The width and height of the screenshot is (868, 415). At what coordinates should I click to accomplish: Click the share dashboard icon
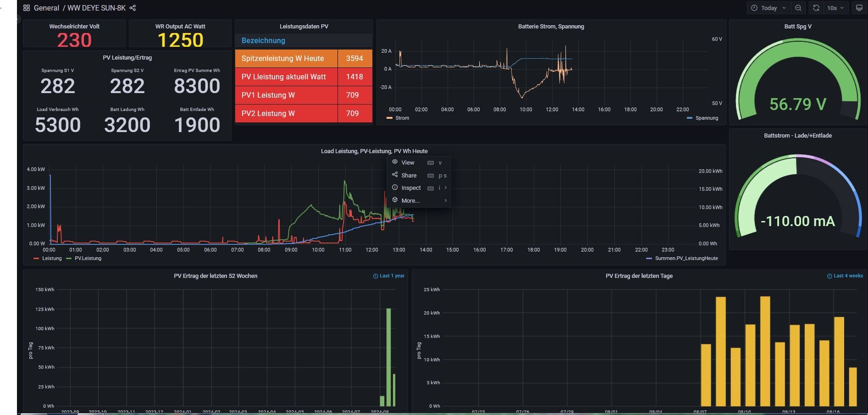point(133,8)
